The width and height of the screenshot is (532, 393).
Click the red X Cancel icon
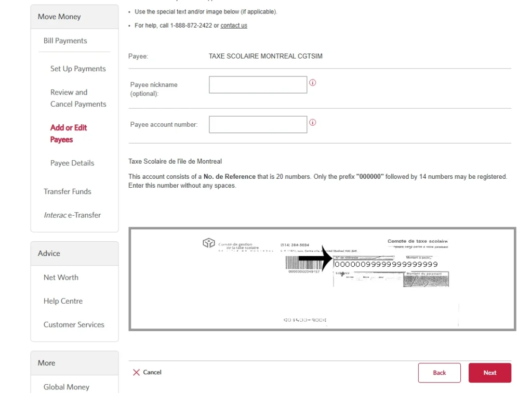coord(137,372)
